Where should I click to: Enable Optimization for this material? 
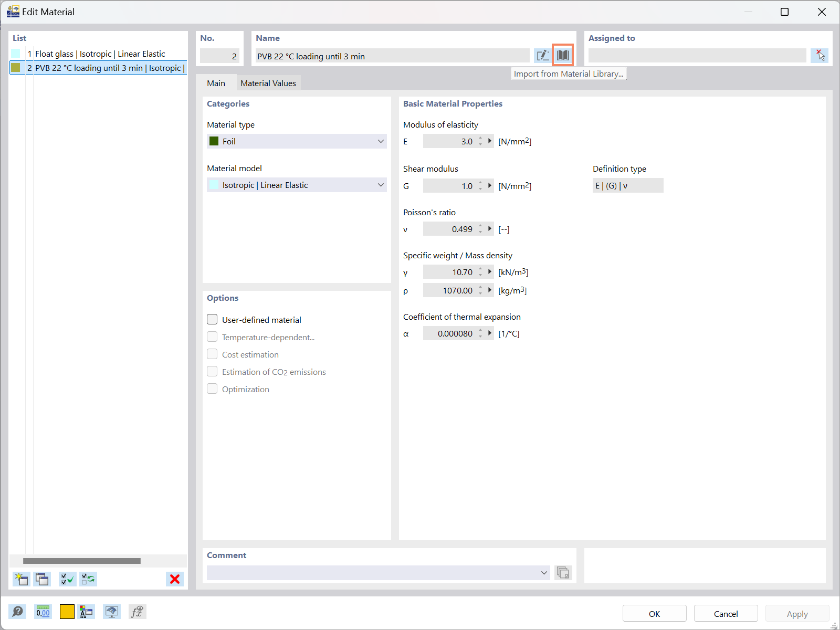point(212,388)
